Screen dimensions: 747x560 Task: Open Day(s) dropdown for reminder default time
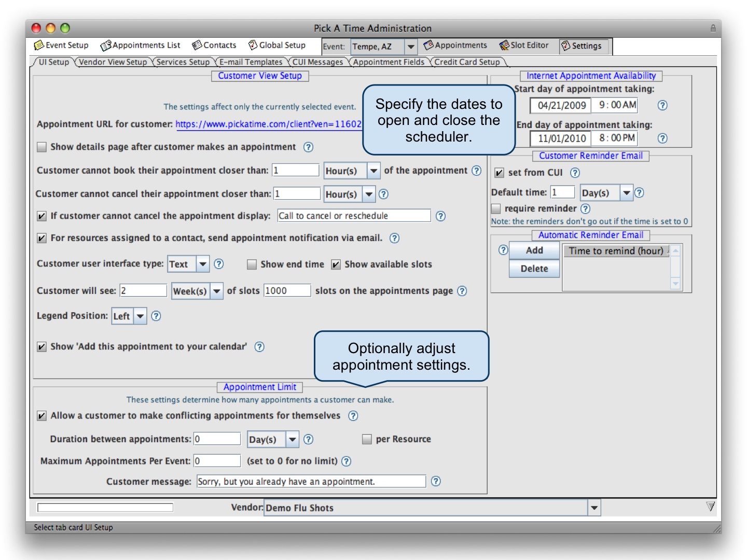click(x=606, y=193)
